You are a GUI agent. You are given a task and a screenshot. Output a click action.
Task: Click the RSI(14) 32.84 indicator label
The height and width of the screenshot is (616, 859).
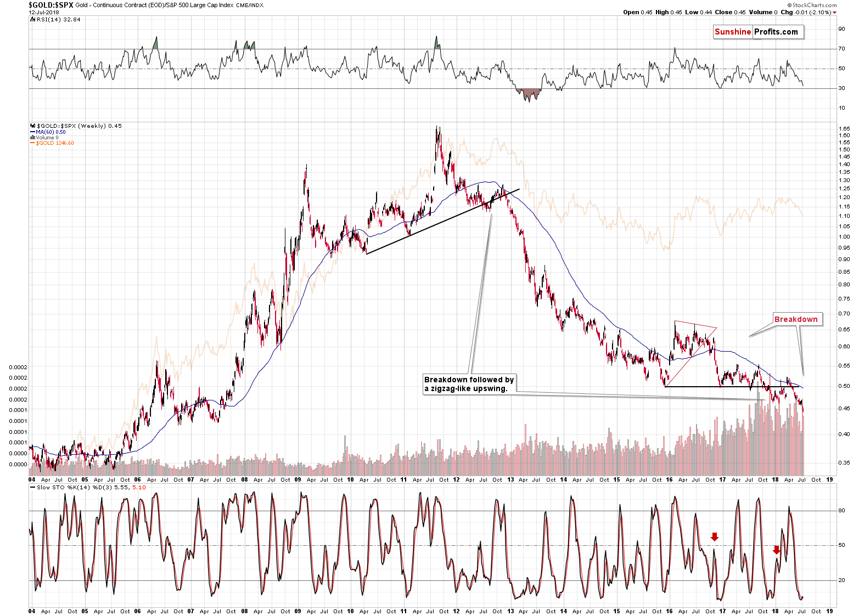click(x=59, y=19)
